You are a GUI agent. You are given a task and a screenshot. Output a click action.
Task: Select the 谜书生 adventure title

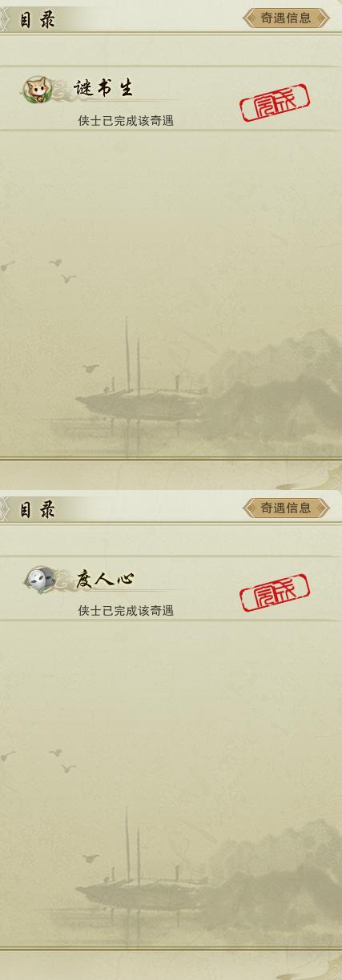click(103, 88)
